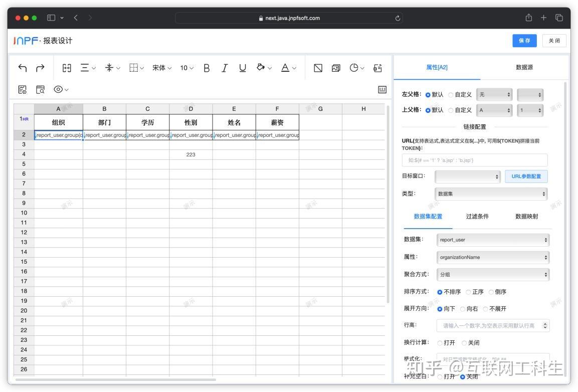This screenshot has width=578, height=392.
Task: Click the JNPF logo
Action: [x=26, y=41]
